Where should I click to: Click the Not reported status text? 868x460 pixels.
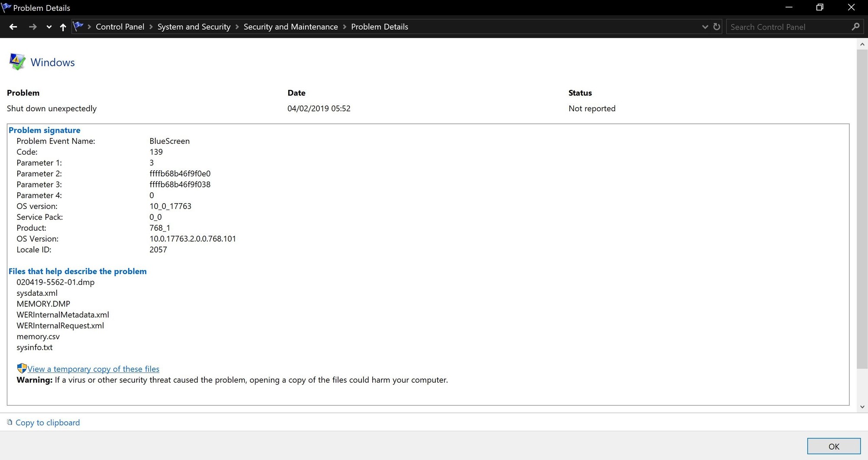(x=592, y=109)
